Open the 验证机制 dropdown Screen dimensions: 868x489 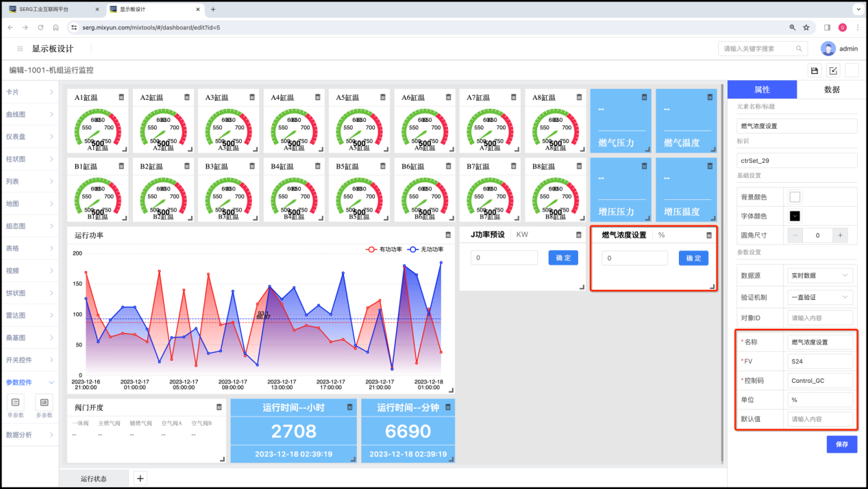tap(821, 297)
